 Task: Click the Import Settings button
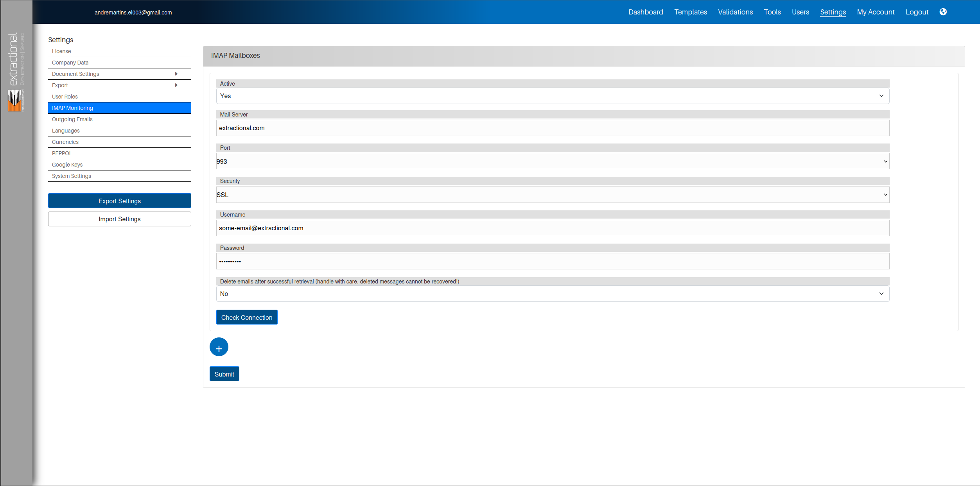point(120,219)
